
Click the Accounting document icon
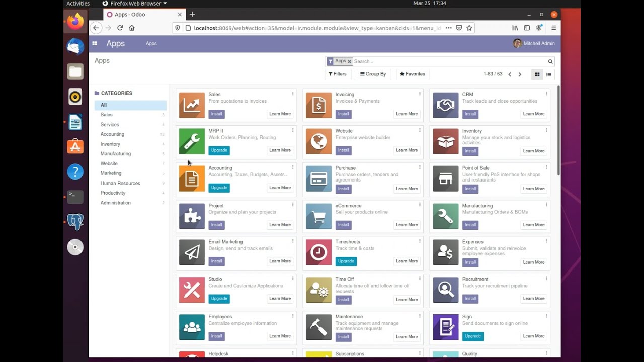pos(192,178)
